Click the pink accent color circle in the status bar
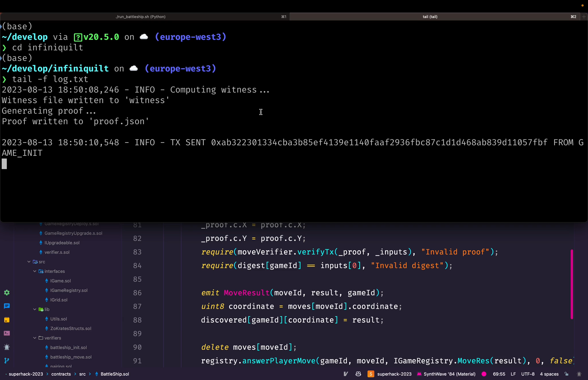Screen dimensions: 588x380 pyautogui.click(x=484, y=374)
